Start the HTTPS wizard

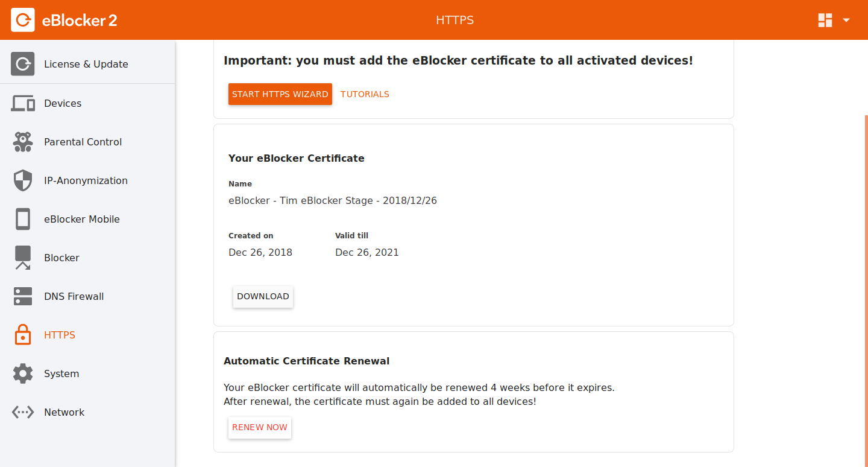click(x=280, y=94)
